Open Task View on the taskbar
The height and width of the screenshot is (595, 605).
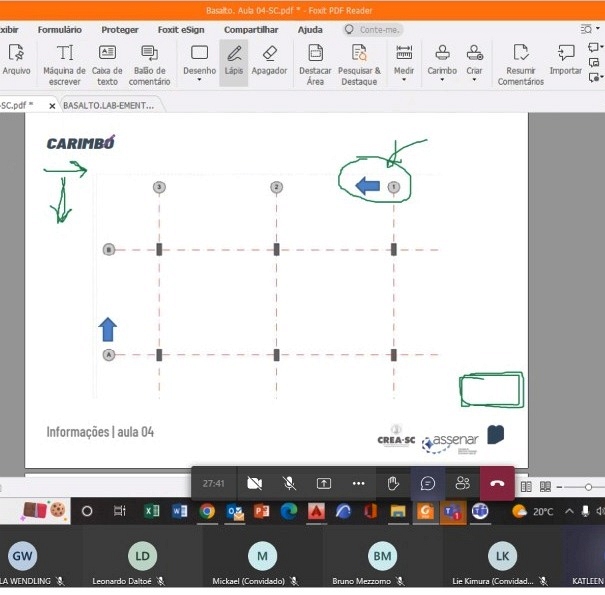(x=120, y=511)
